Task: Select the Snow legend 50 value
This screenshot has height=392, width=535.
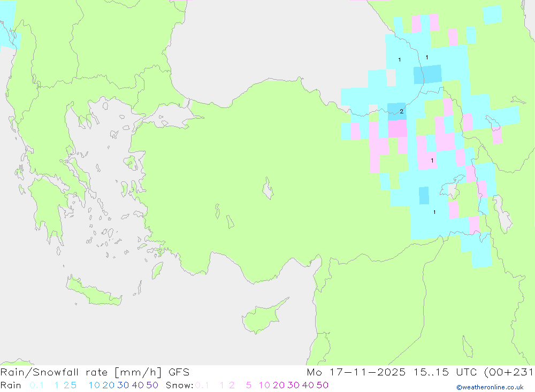Action: tap(323, 385)
